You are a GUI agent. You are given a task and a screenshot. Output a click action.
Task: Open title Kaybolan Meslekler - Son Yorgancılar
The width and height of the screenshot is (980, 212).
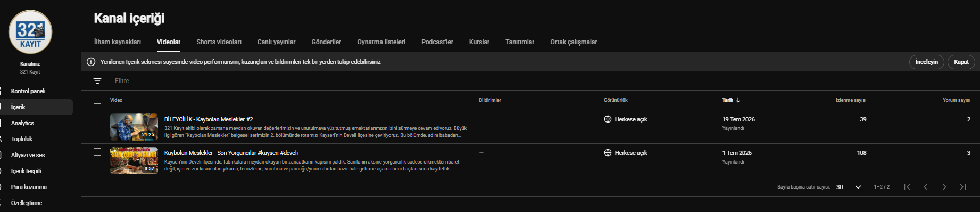pos(231,153)
